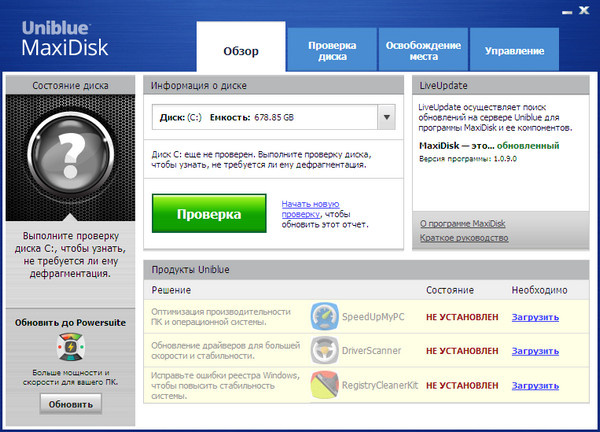Click the Обновить button for Powersuite
600x432 pixels.
pos(71,404)
